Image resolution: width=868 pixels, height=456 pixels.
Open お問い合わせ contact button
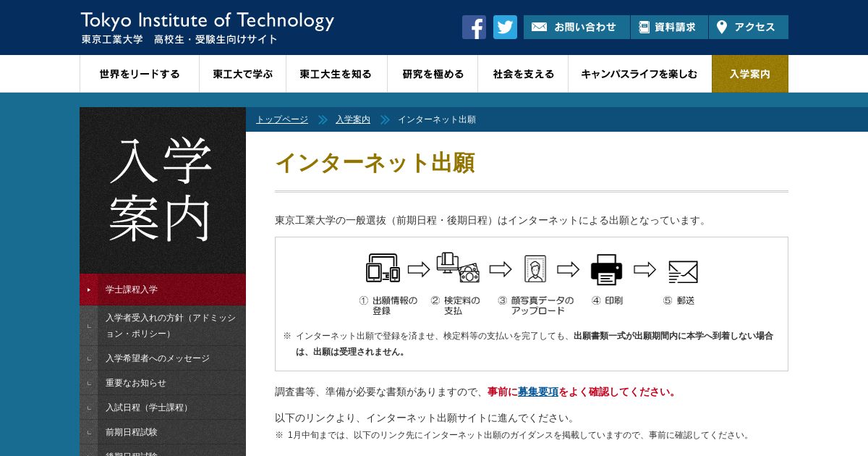click(x=576, y=27)
